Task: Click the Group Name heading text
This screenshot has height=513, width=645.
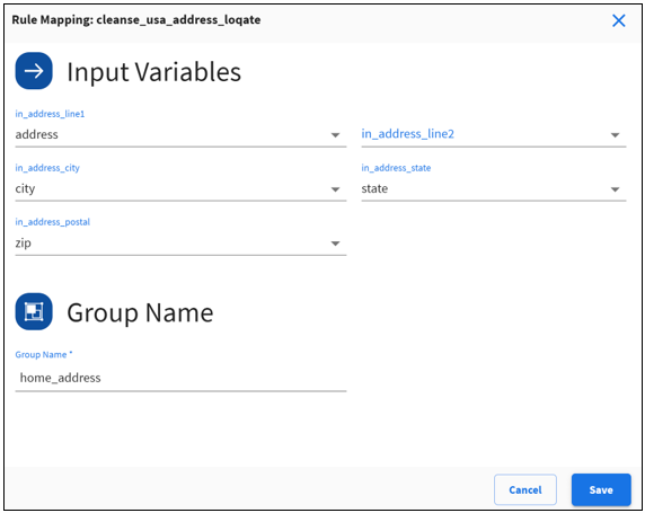Action: [140, 313]
